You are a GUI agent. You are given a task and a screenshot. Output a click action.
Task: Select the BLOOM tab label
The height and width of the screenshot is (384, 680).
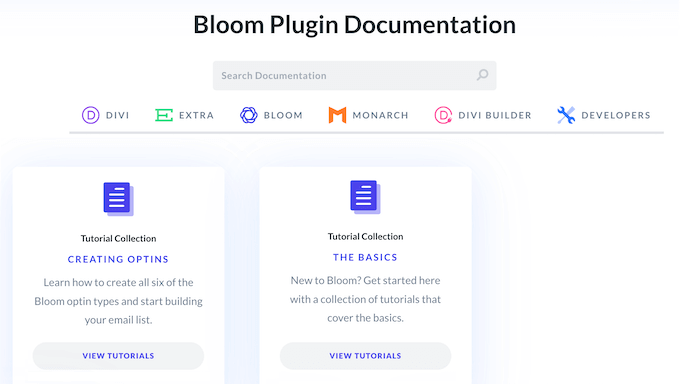click(x=283, y=115)
